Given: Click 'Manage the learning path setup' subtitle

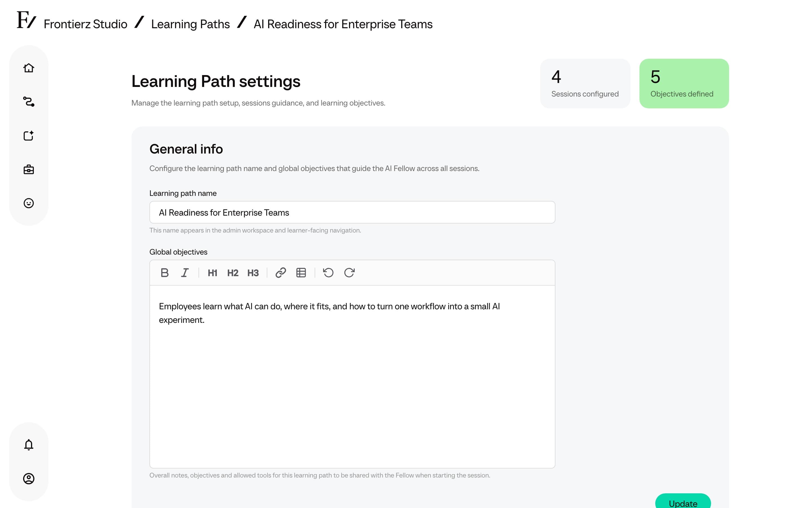Looking at the screenshot, I should 258,103.
